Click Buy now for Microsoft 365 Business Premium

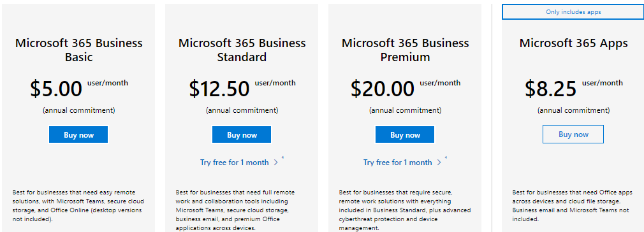click(x=405, y=134)
